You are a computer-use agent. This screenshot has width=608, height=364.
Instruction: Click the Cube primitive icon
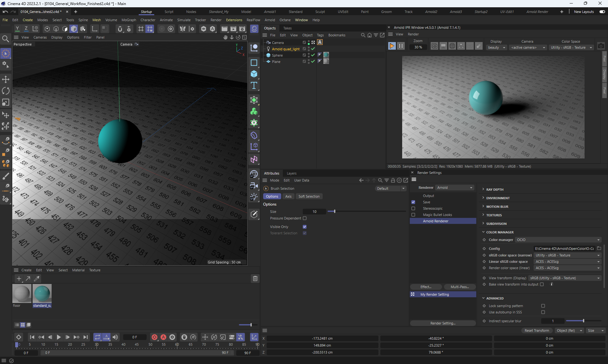tap(254, 74)
